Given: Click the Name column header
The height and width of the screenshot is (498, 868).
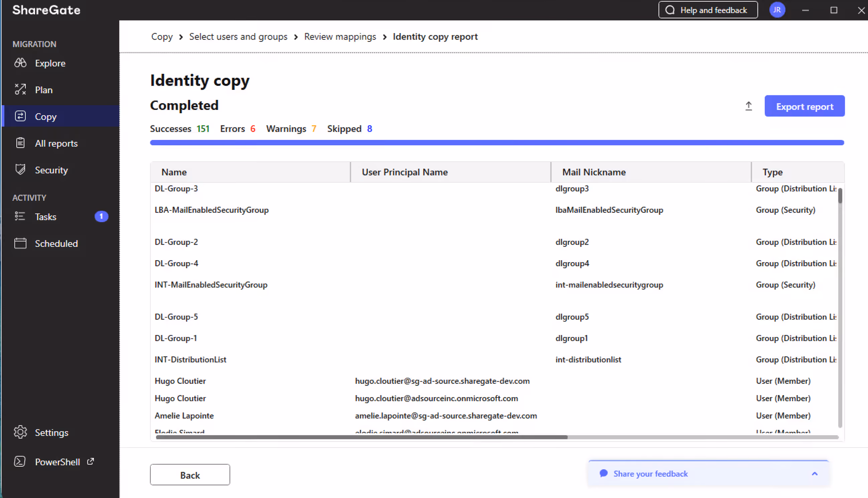Looking at the screenshot, I should [x=251, y=172].
